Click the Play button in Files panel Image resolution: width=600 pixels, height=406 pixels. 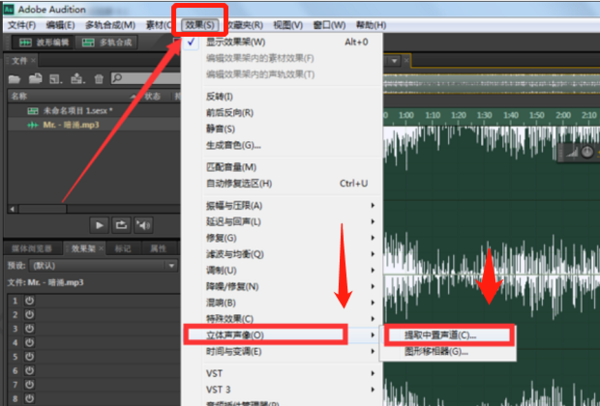99,225
